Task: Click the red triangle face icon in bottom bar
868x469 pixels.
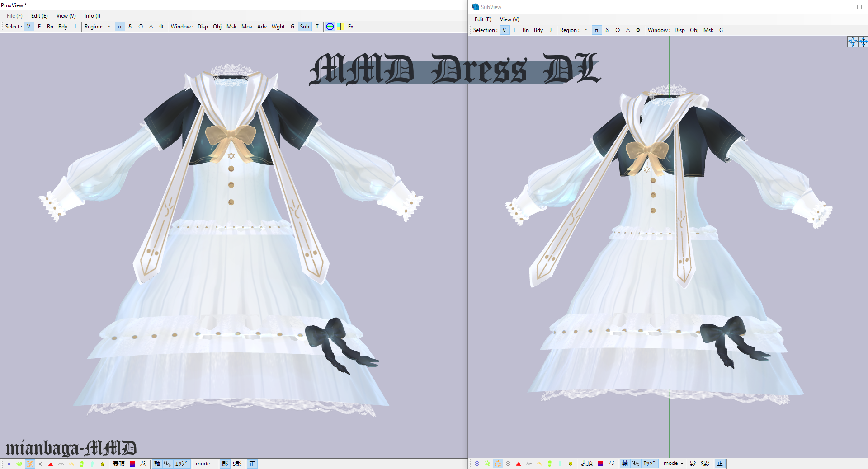Action: (51, 464)
